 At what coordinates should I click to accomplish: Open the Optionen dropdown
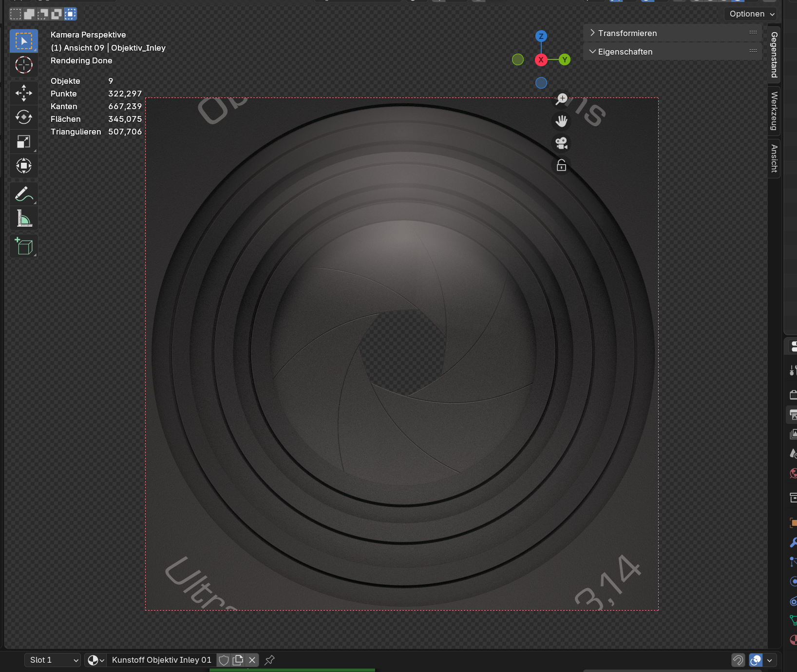[751, 14]
